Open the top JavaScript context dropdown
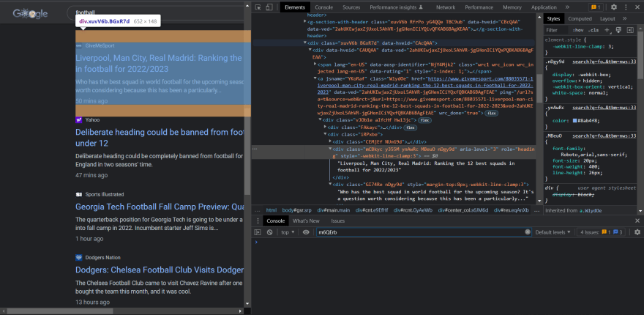The image size is (644, 315). (288, 232)
